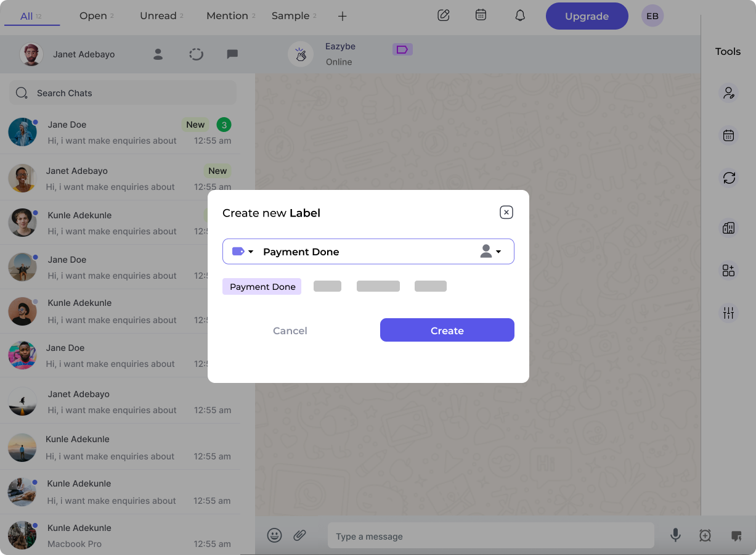Switch to the Mention tab
Image resolution: width=756 pixels, height=555 pixels.
[x=231, y=16]
